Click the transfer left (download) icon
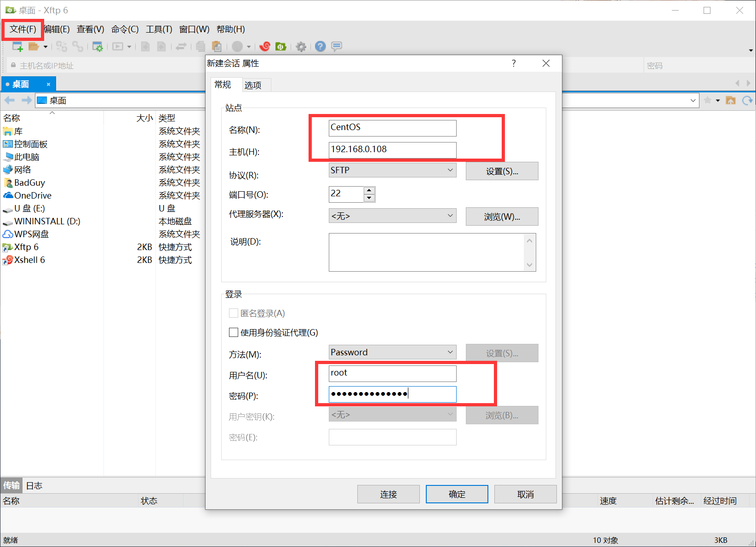The image size is (756, 547). click(145, 46)
